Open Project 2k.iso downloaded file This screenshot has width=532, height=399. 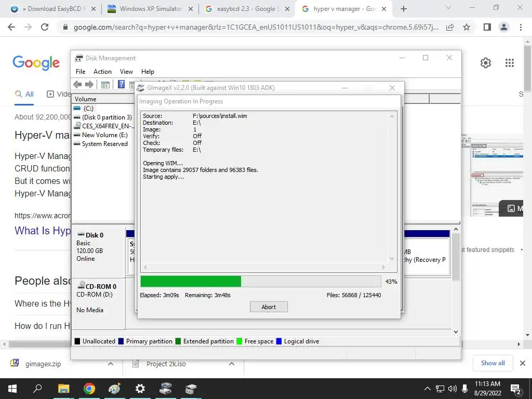tap(166, 364)
